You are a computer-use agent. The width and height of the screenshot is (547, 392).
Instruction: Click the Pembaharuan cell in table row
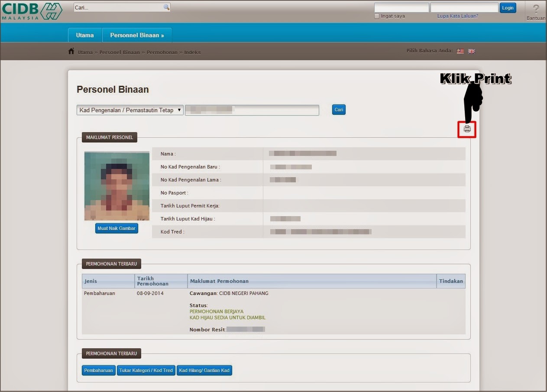coord(100,293)
